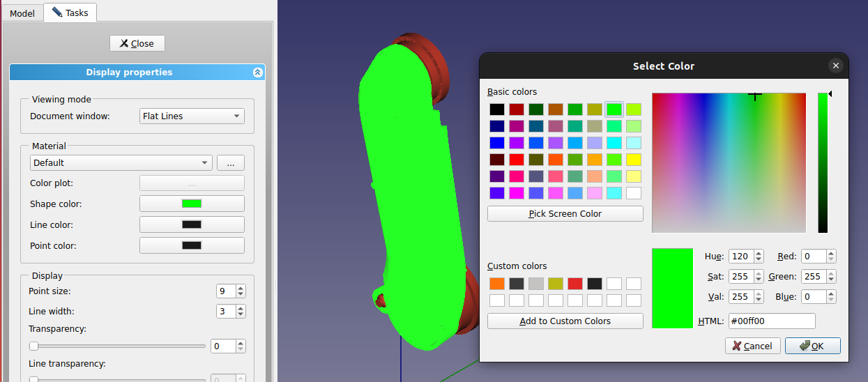The height and width of the screenshot is (382, 868).
Task: Open the Line color swatch button
Action: (192, 224)
